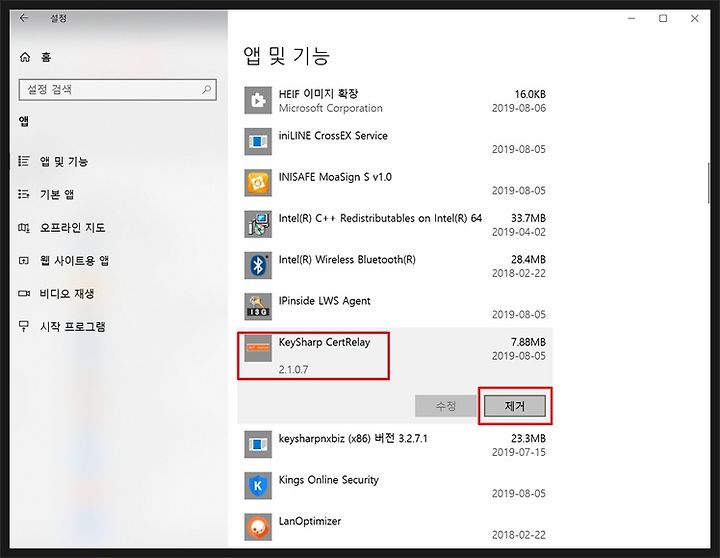
Task: Click the INISAFE MoaSign S icon
Action: click(258, 183)
